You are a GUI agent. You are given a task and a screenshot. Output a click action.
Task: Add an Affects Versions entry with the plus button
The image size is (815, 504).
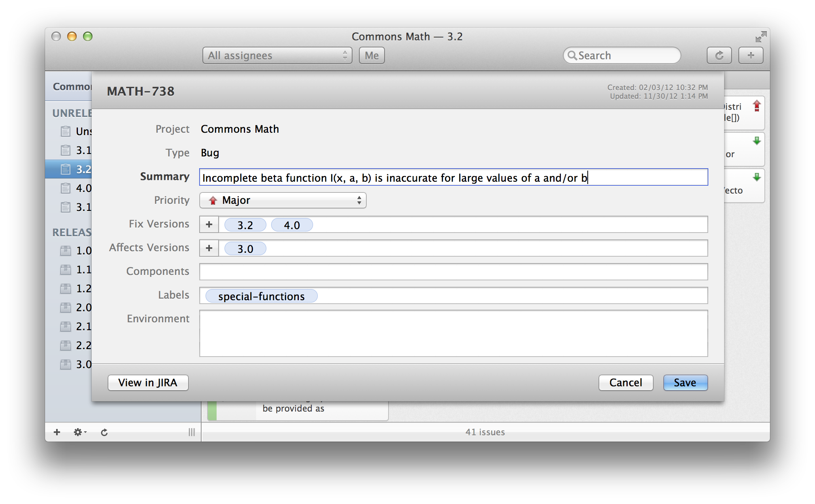tap(209, 248)
